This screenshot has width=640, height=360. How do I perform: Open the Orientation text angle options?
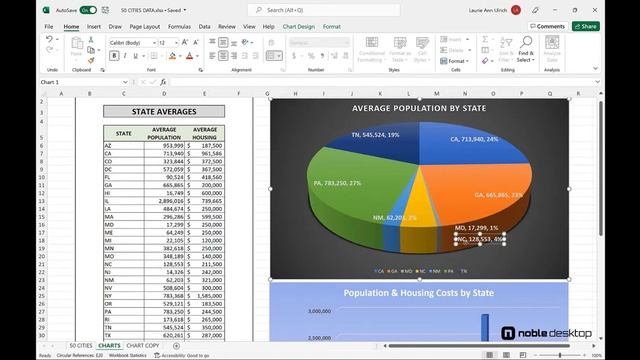(x=247, y=42)
